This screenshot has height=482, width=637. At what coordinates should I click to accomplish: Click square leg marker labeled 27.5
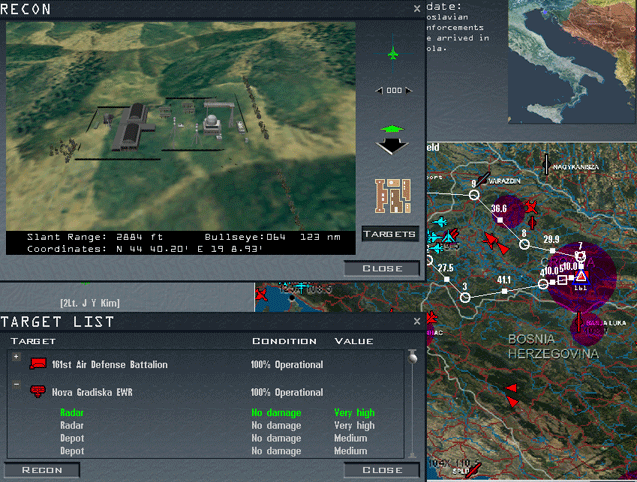(x=447, y=279)
